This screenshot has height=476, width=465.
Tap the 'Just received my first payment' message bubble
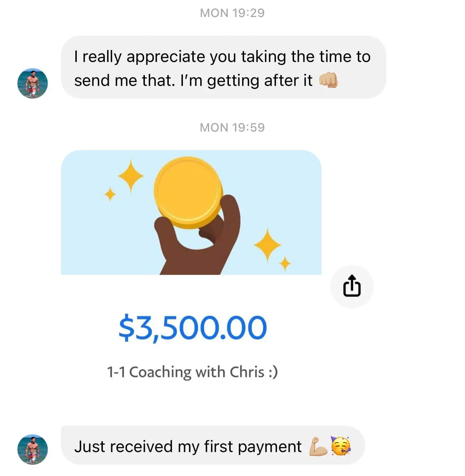[213, 446]
